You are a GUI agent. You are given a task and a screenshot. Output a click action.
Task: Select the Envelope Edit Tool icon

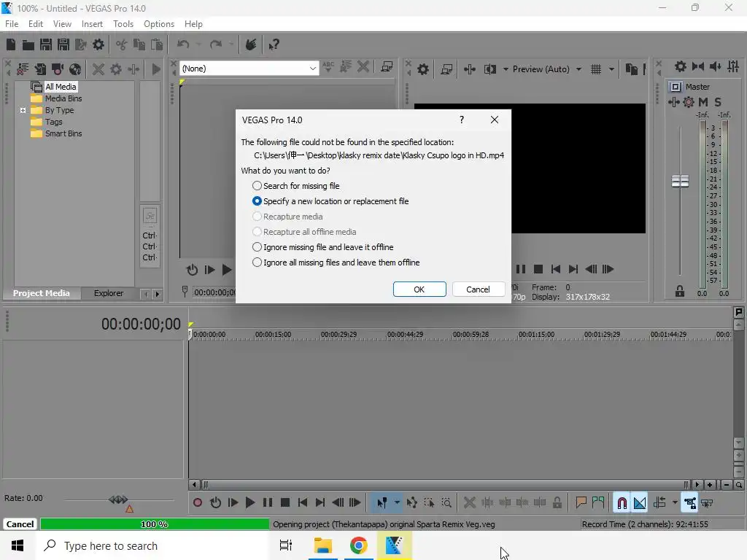411,502
